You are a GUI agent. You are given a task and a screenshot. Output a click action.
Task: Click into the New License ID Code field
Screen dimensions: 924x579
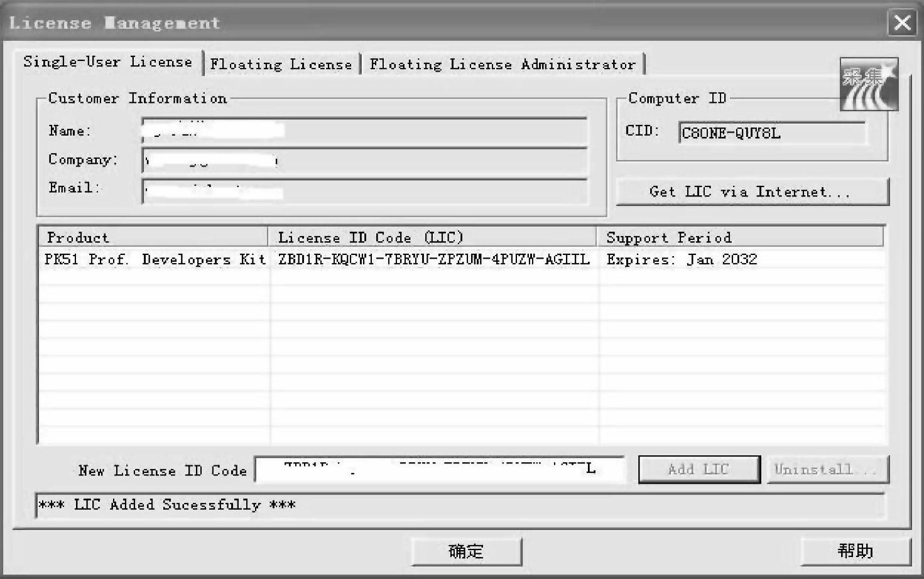coord(440,469)
